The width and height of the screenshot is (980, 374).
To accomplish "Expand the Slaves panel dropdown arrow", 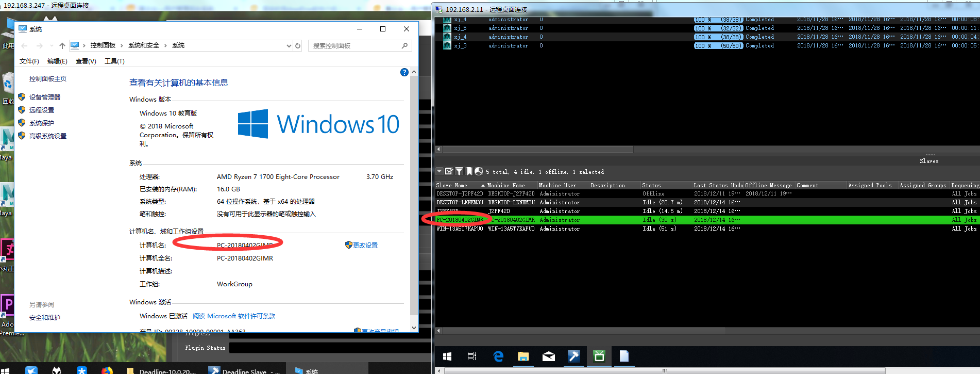I will 440,171.
